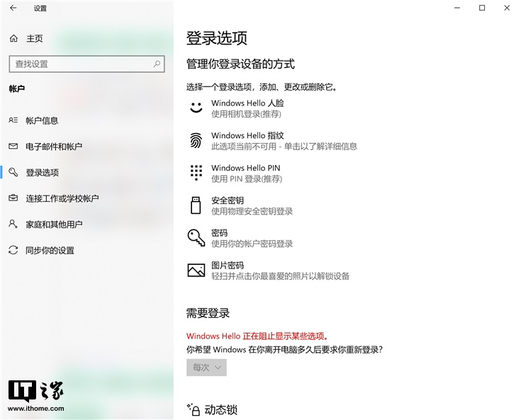Select the 帐户信息 person-card icon
The width and height of the screenshot is (516, 420).
(13, 120)
